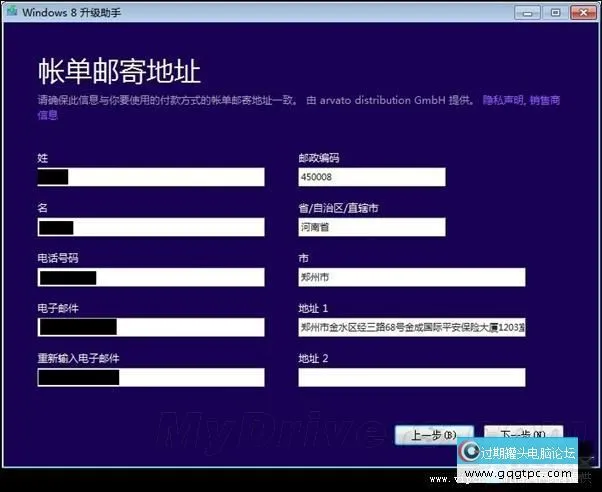
Task: Click the 地址 1 address field
Action: click(x=411, y=327)
